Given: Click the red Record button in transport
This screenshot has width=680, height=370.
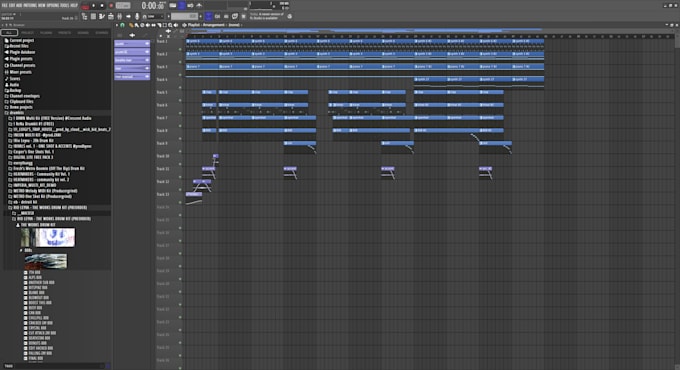Looking at the screenshot, I should (x=111, y=6).
